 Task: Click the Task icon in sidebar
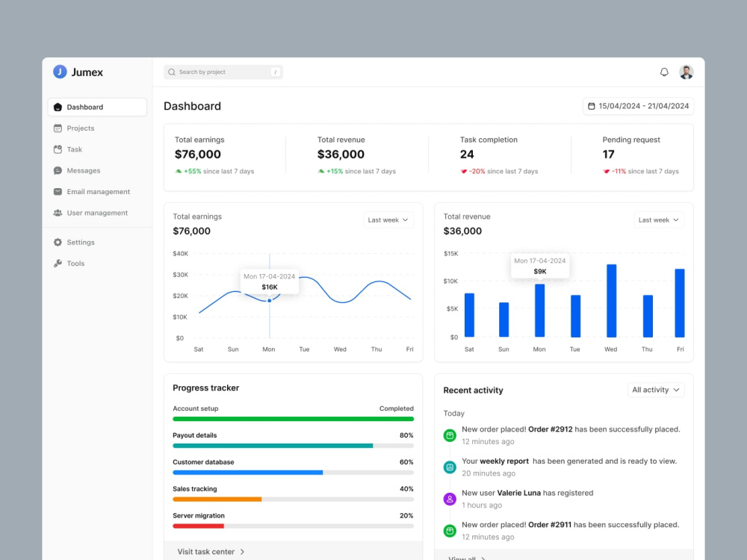(x=58, y=149)
